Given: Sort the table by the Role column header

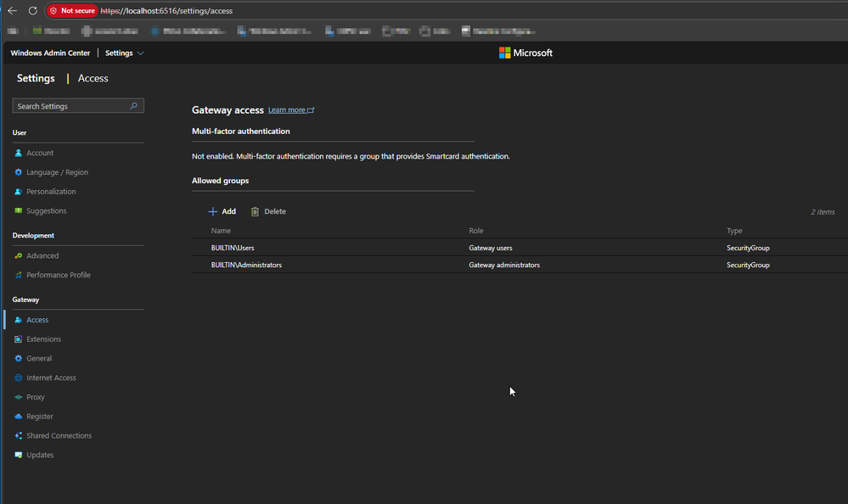Looking at the screenshot, I should (x=477, y=231).
